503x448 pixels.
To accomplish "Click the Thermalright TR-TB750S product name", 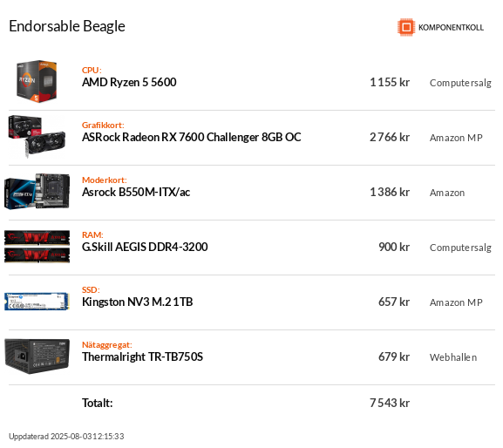I will coord(142,357).
